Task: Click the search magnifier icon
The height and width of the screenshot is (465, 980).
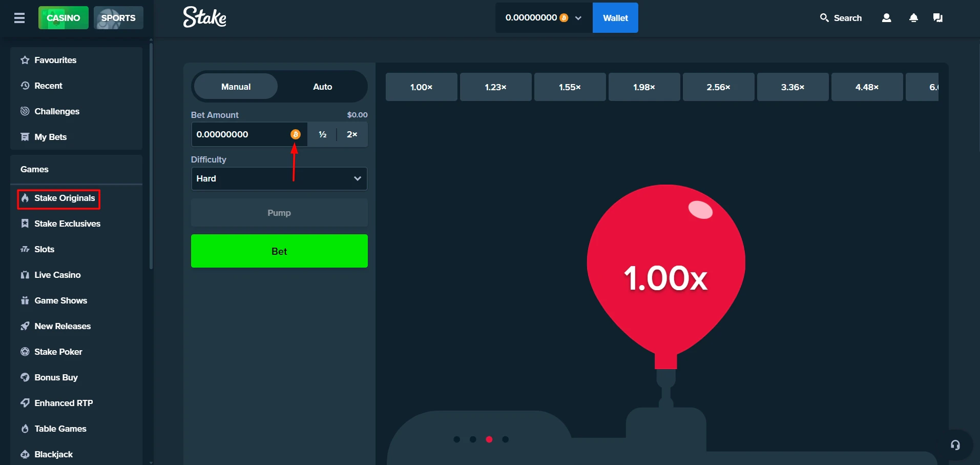Action: pos(824,18)
